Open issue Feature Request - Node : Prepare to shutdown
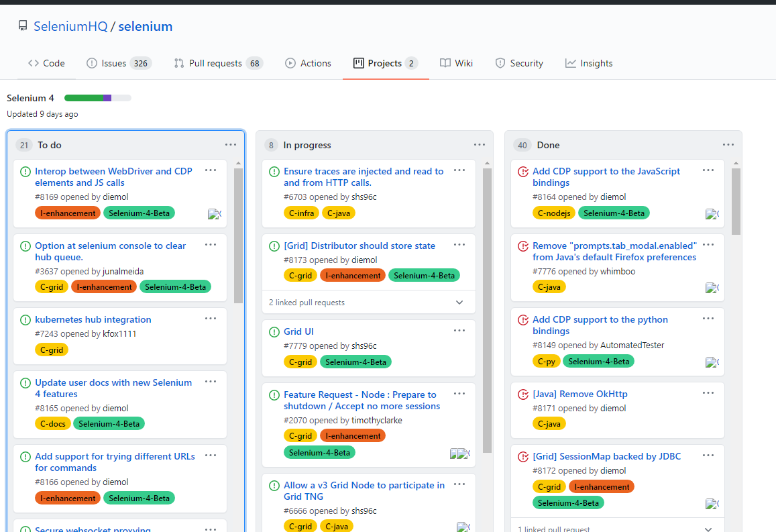 362,401
